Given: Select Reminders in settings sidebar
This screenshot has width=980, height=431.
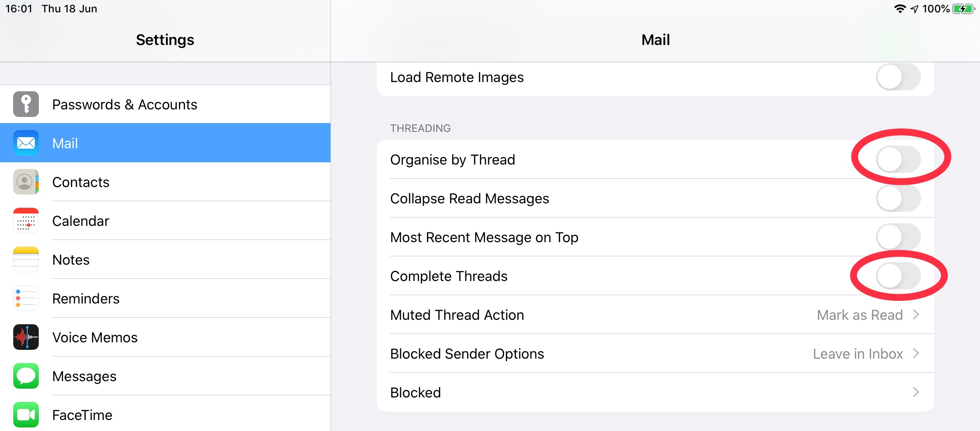Looking at the screenshot, I should tap(86, 299).
